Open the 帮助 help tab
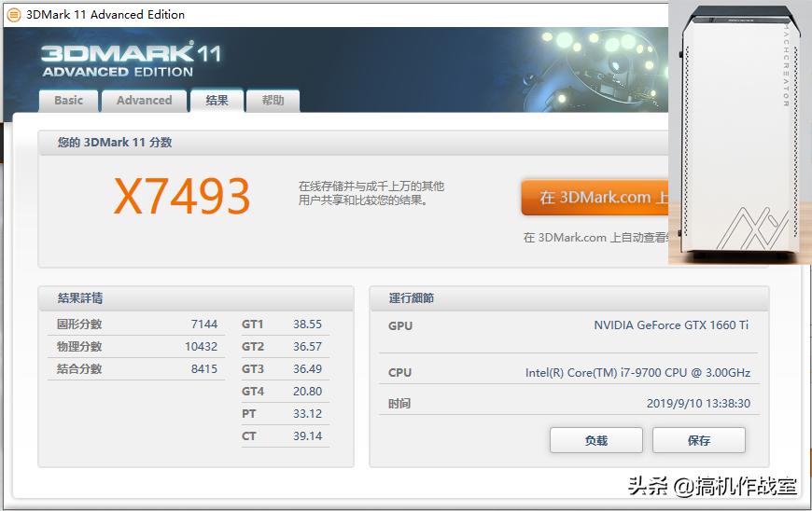Screen dimensions: 812x511 click(273, 101)
